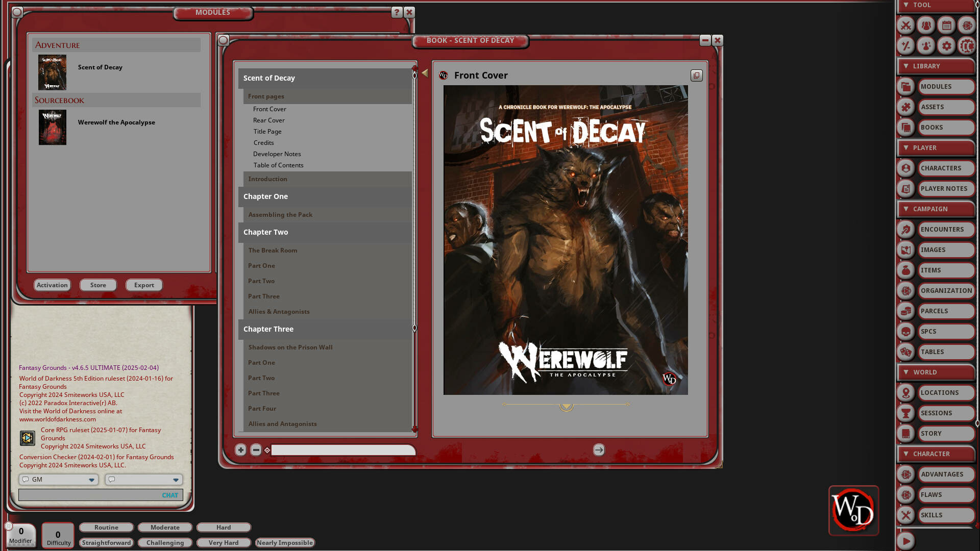Click inside the chat input field
This screenshot has height=551, width=980.
[x=101, y=495]
